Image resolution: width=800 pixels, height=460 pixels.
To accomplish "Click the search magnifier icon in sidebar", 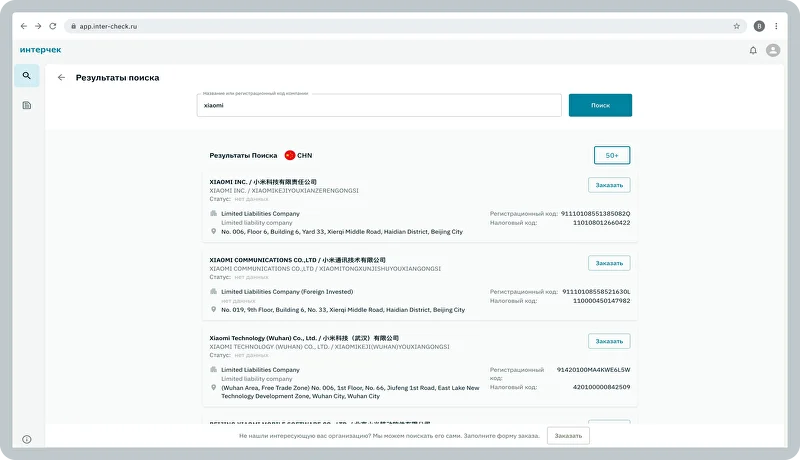I will pyautogui.click(x=27, y=76).
